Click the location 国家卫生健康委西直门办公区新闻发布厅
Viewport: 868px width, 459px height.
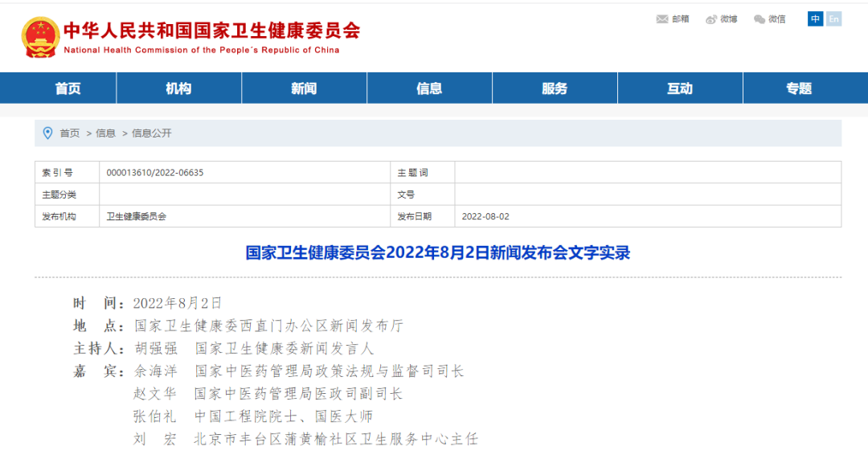click(269, 326)
